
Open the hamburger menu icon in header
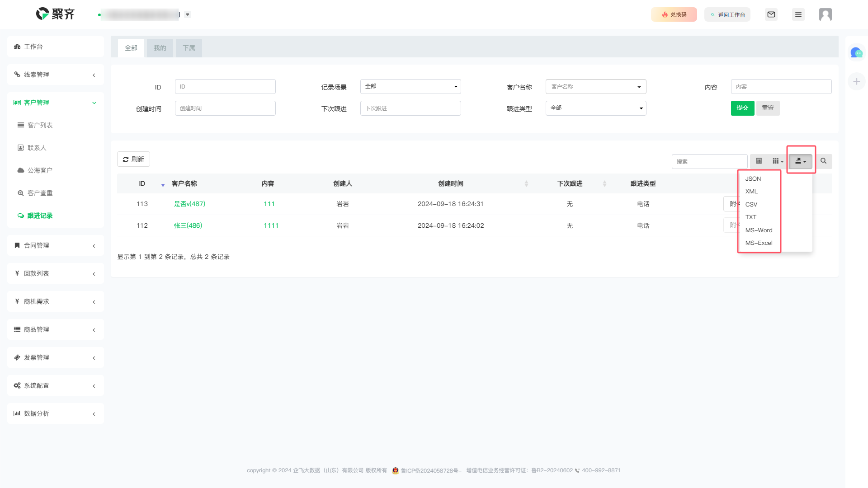pos(798,14)
